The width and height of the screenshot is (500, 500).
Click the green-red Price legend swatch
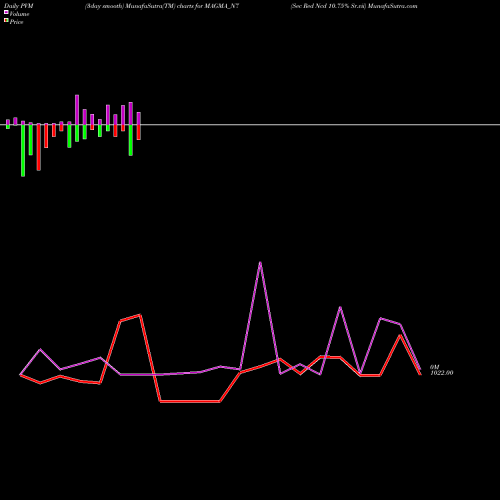pos(6,20)
